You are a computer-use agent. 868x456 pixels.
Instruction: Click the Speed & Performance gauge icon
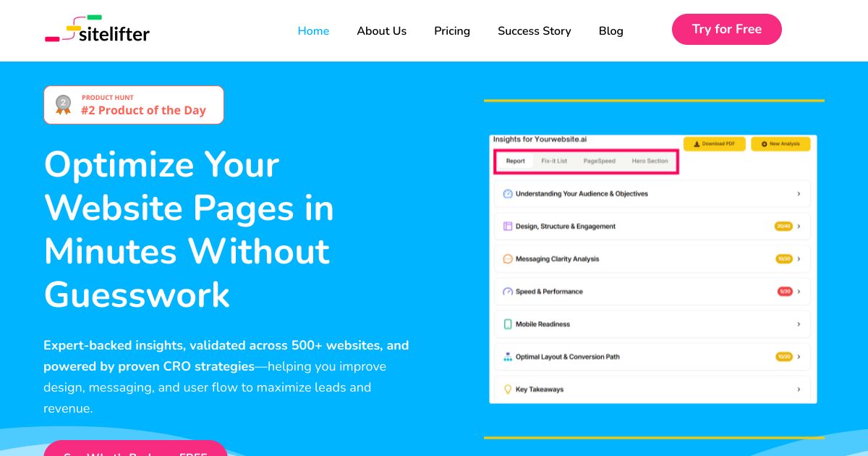508,292
